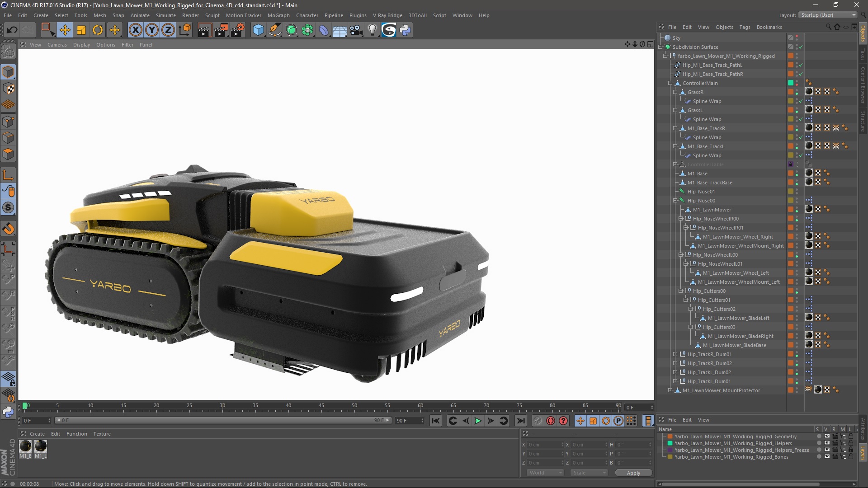
Task: Select the Move tool
Action: (65, 30)
